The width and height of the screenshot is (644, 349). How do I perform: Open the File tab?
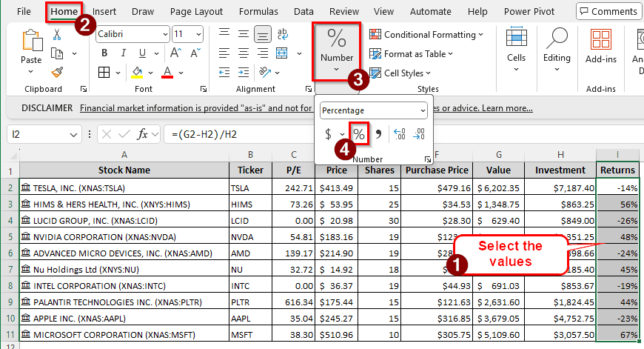click(24, 12)
